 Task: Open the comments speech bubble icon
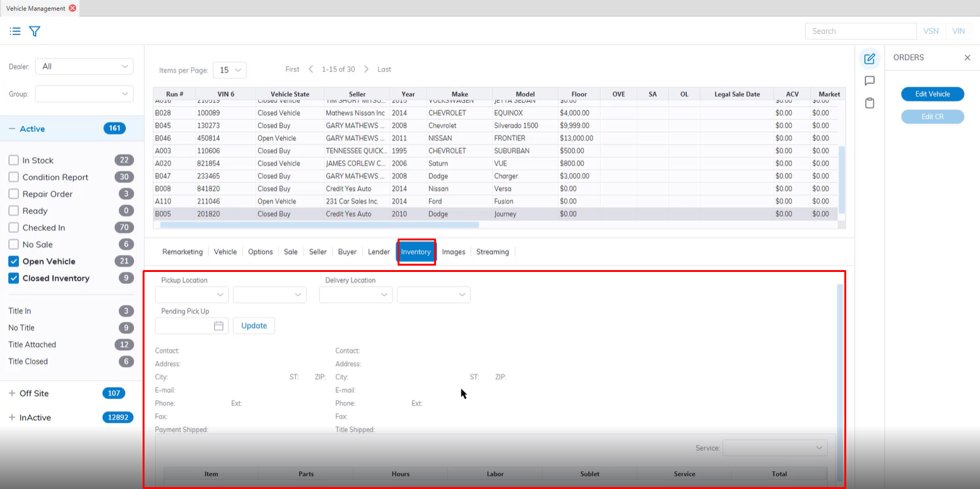point(870,81)
